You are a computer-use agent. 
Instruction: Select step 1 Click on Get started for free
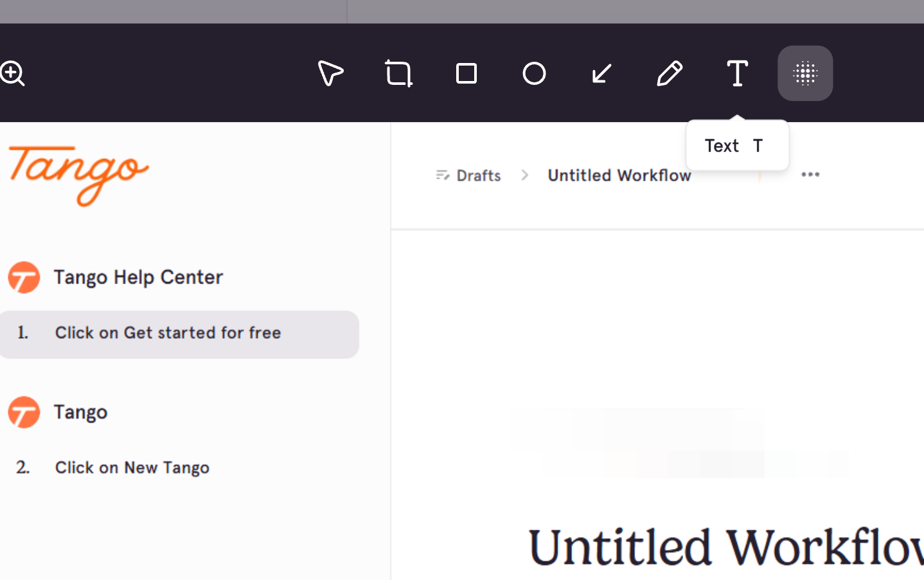point(179,334)
